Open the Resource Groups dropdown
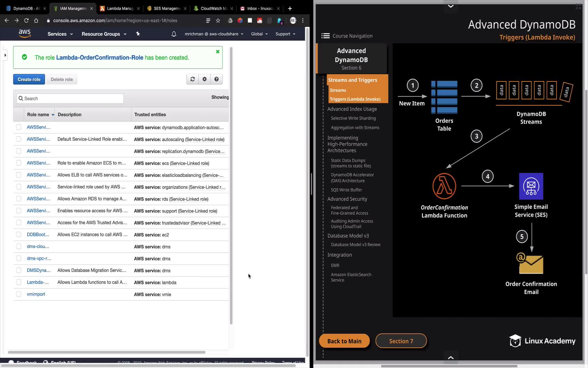Image resolution: width=588 pixels, height=368 pixels. 104,34
